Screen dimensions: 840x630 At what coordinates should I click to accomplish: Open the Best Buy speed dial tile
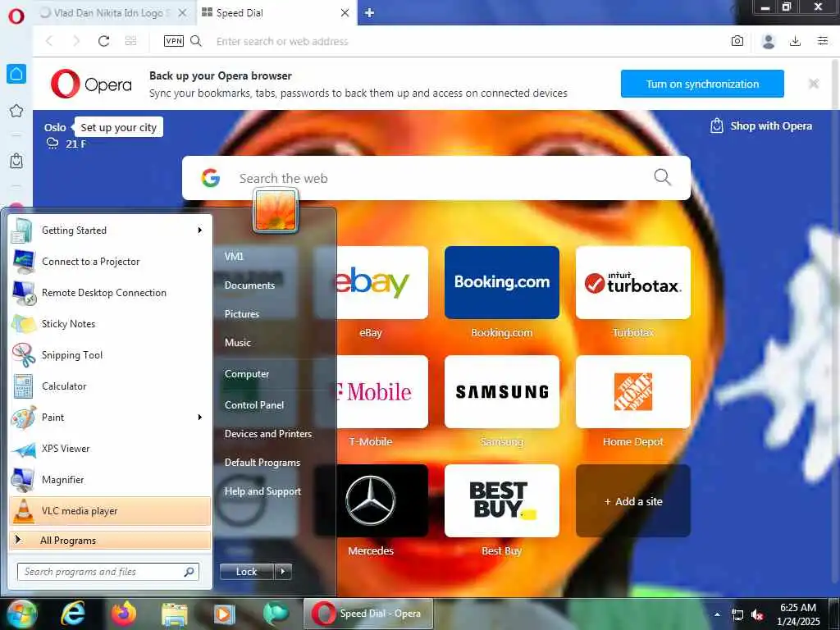[502, 501]
